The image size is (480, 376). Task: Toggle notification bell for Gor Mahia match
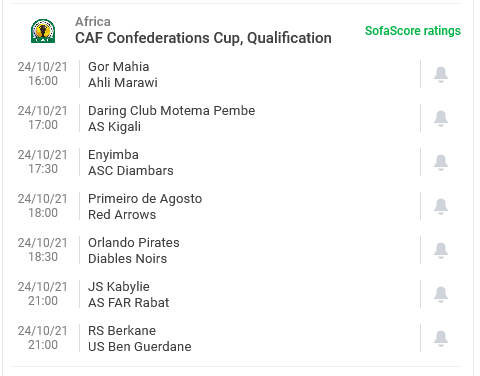pyautogui.click(x=441, y=74)
